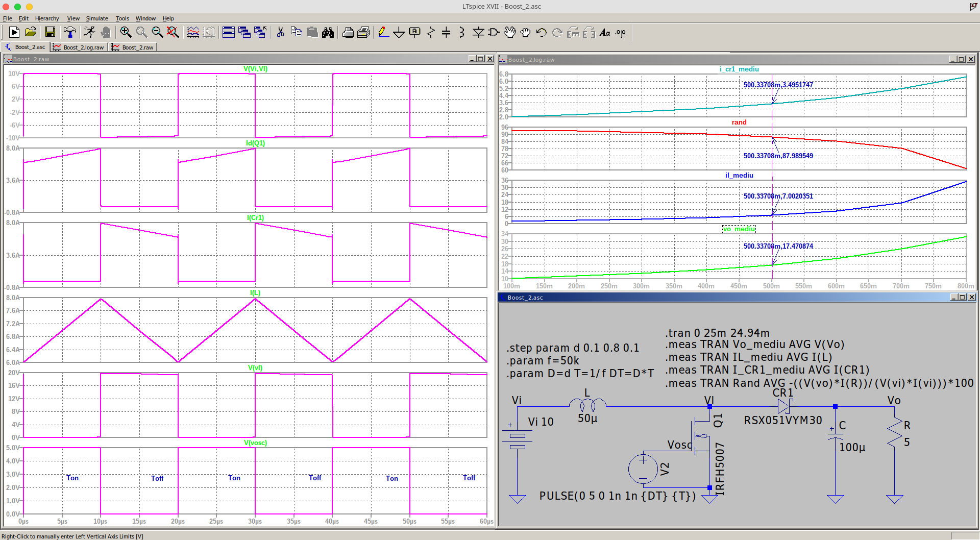Image resolution: width=980 pixels, height=540 pixels.
Task: Select the SPICE directive .op tool
Action: 621,33
